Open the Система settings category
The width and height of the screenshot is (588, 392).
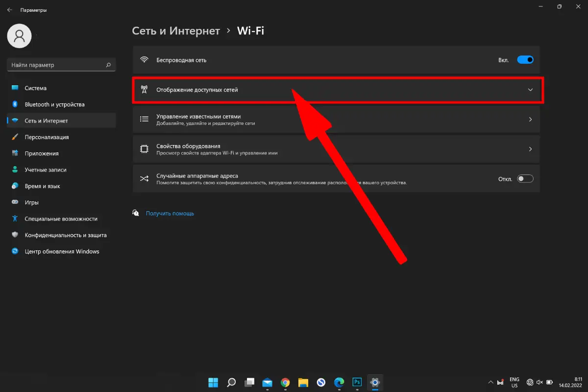(61, 88)
